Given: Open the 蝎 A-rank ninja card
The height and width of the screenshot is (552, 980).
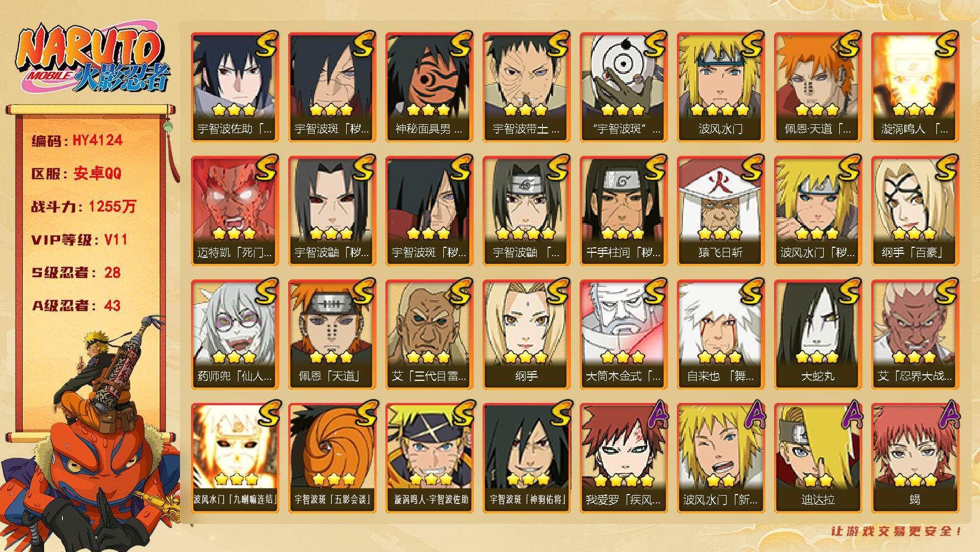Looking at the screenshot, I should click(x=915, y=458).
